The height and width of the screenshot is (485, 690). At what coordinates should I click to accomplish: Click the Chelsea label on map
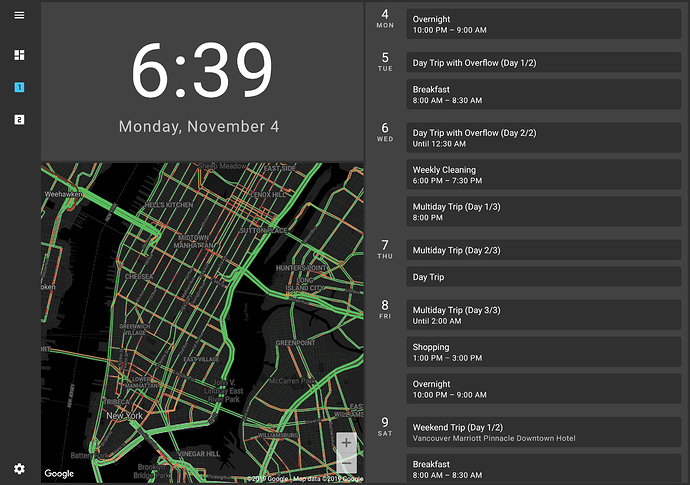coord(139,276)
